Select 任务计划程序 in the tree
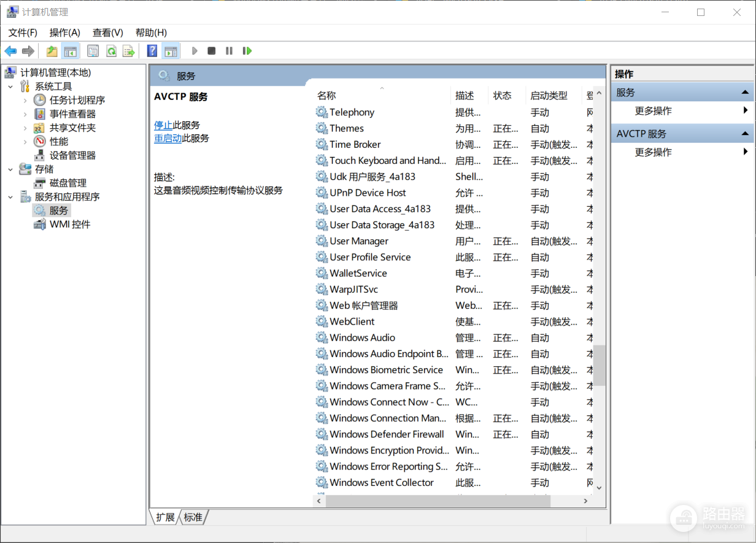This screenshot has width=756, height=543. tap(77, 100)
